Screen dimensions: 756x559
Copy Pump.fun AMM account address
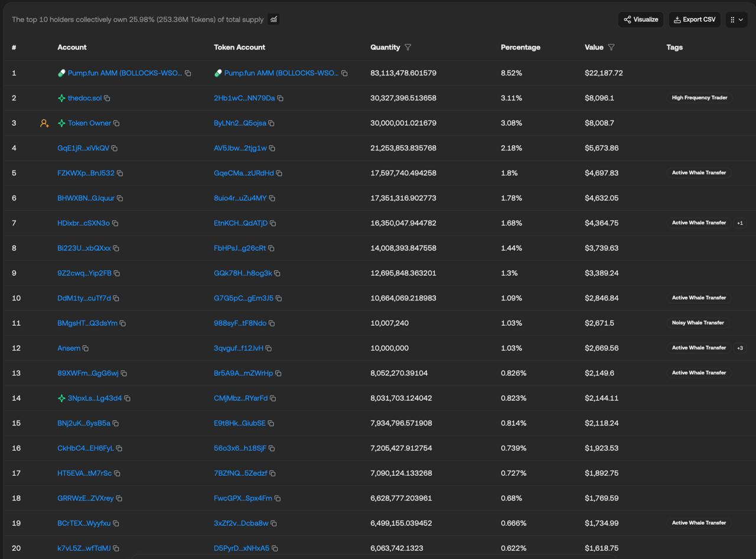[x=188, y=73]
